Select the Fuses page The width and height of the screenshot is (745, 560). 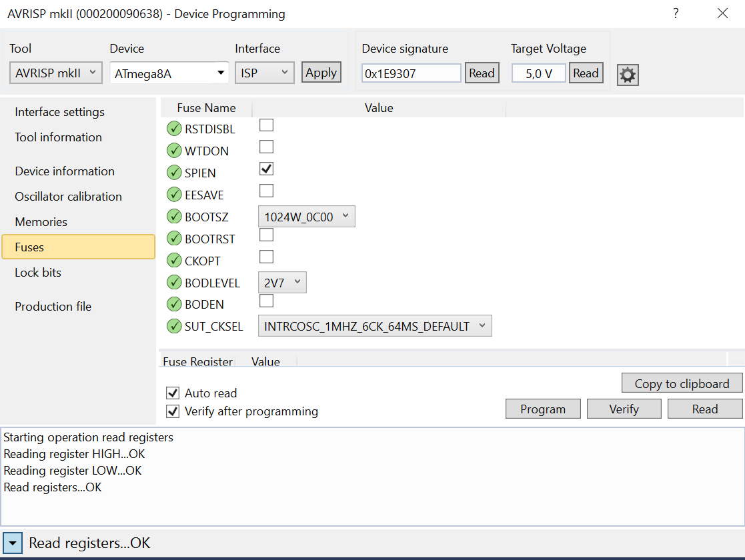pyautogui.click(x=79, y=247)
